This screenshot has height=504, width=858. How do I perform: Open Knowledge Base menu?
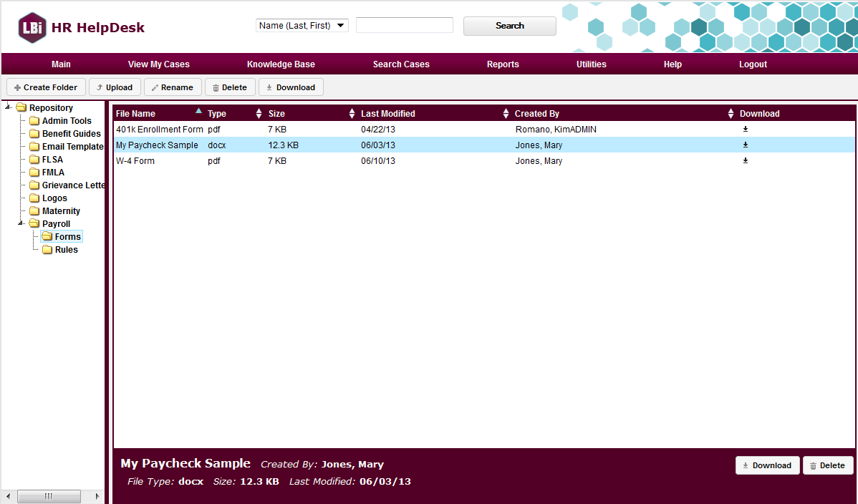(x=281, y=64)
